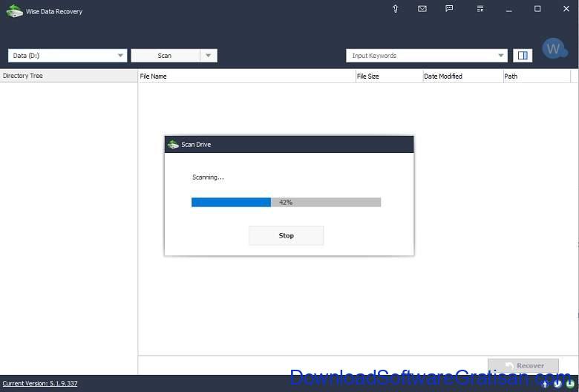Open the menu list icon in title bar

[480, 8]
